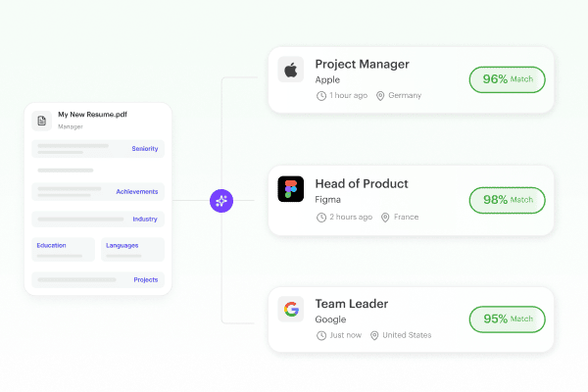Click the resume document file icon
The height and width of the screenshot is (392, 588).
(x=41, y=121)
